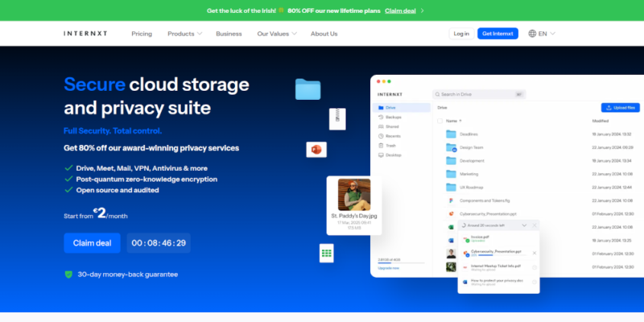Click the Search in Drive field
The width and height of the screenshot is (644, 322).
(x=479, y=94)
